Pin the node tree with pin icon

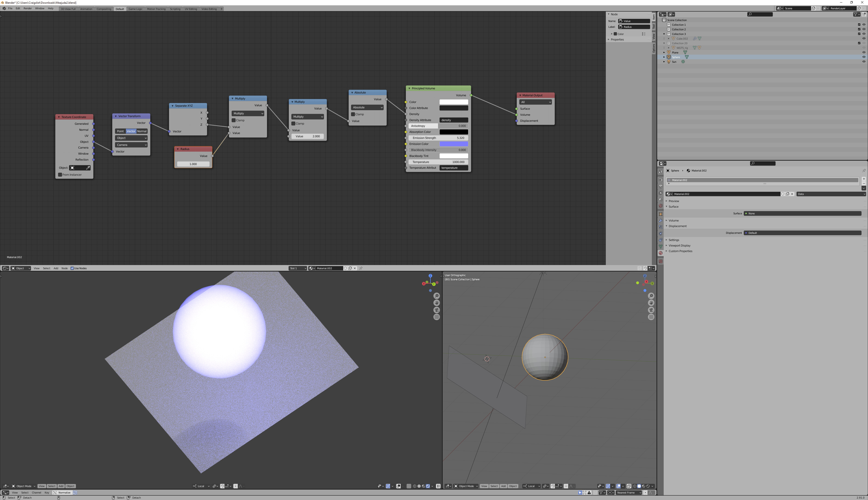(x=361, y=268)
